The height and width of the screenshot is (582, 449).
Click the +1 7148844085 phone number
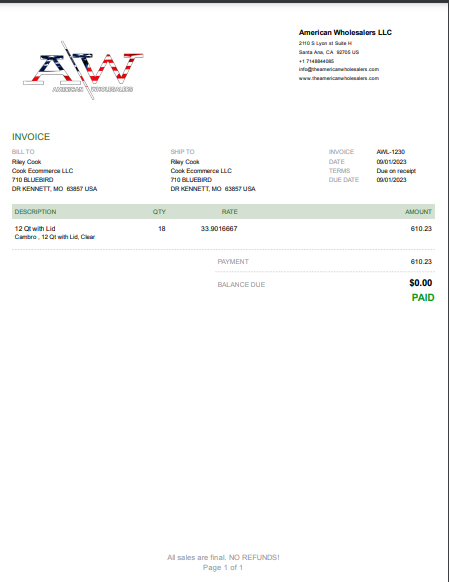pos(316,61)
